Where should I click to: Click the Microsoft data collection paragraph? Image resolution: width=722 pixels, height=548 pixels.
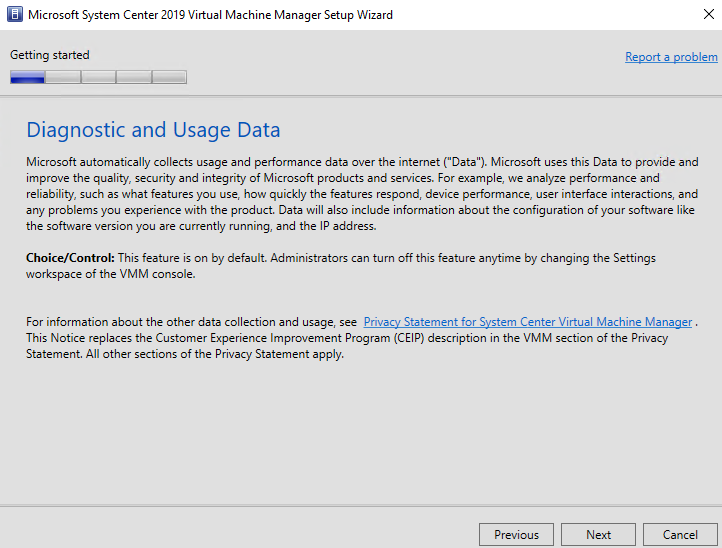tap(362, 194)
